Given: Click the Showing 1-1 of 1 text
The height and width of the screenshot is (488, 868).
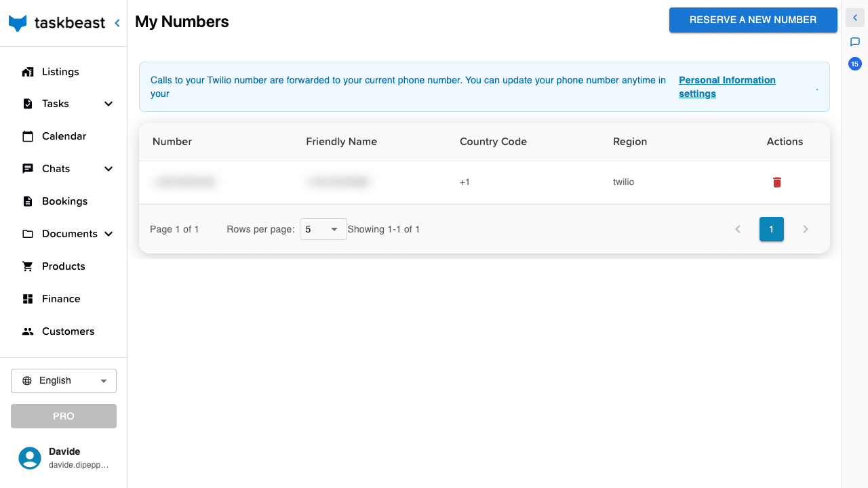Looking at the screenshot, I should pos(384,229).
